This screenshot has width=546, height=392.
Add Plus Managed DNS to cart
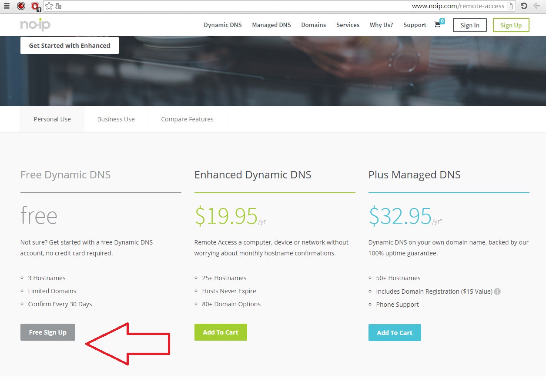click(x=395, y=333)
